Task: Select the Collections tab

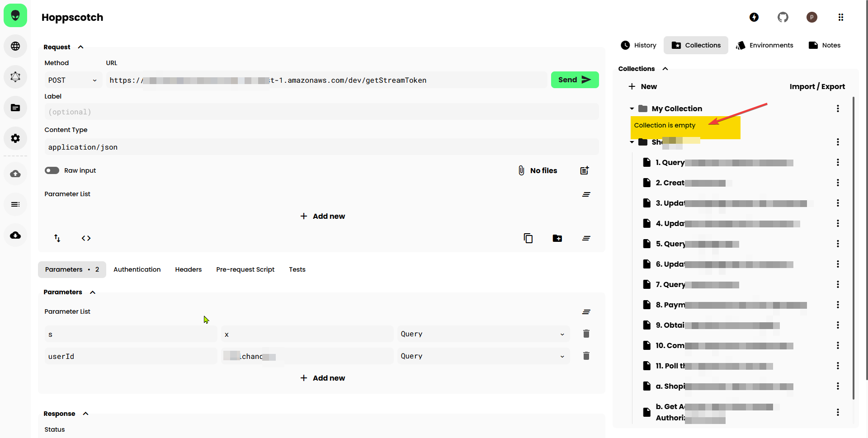Action: click(696, 45)
